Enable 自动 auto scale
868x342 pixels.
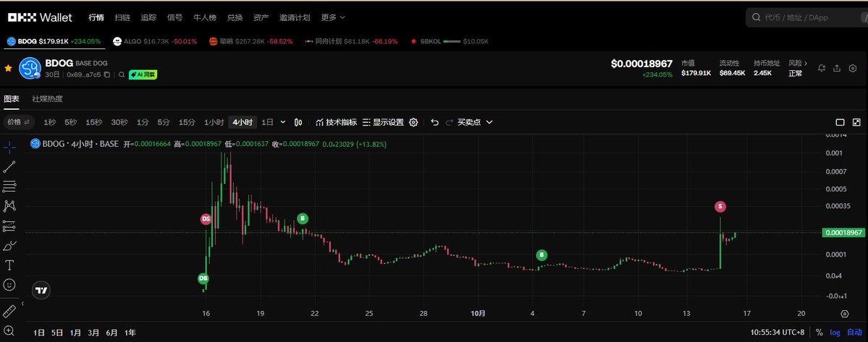point(854,332)
